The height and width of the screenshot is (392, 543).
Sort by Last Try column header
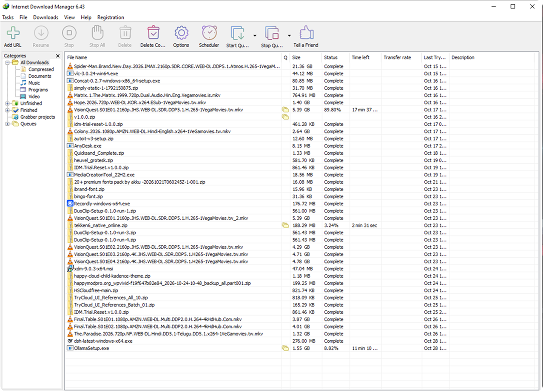435,57
